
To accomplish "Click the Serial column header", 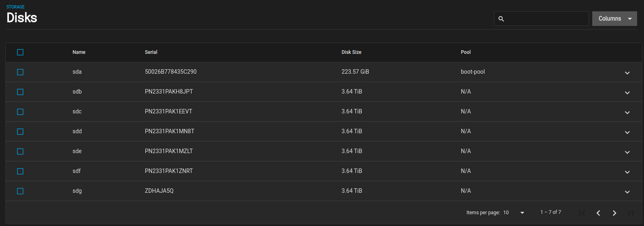I will point(151,52).
